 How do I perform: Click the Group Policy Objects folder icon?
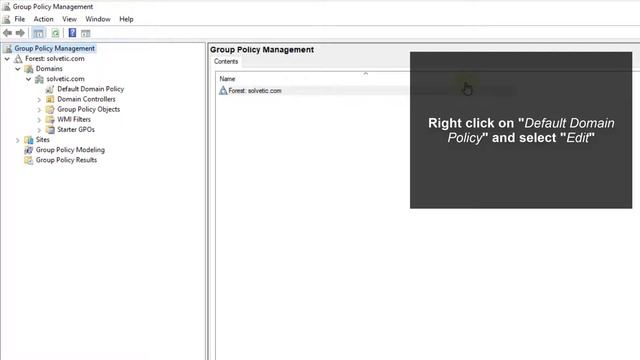pos(50,109)
